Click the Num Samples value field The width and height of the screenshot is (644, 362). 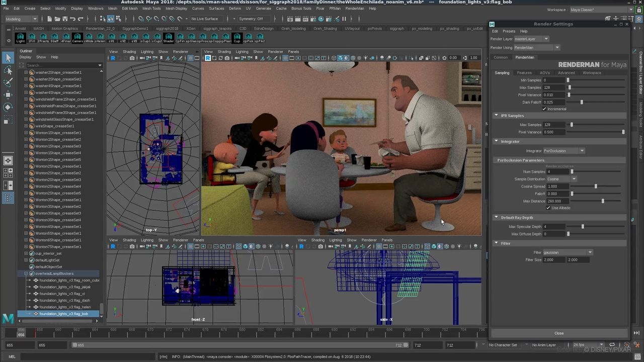coord(557,172)
